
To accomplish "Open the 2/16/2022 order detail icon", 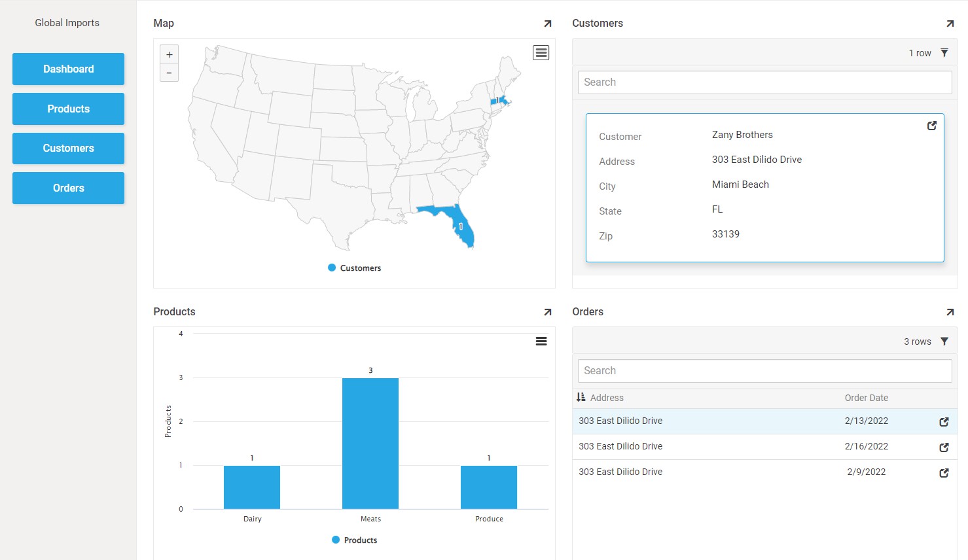I will pyautogui.click(x=944, y=447).
